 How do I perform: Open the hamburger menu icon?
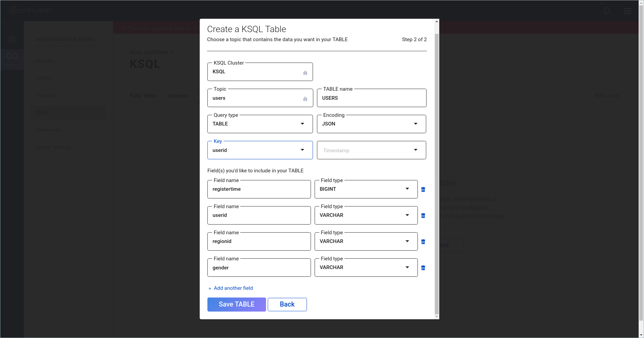coord(627,11)
